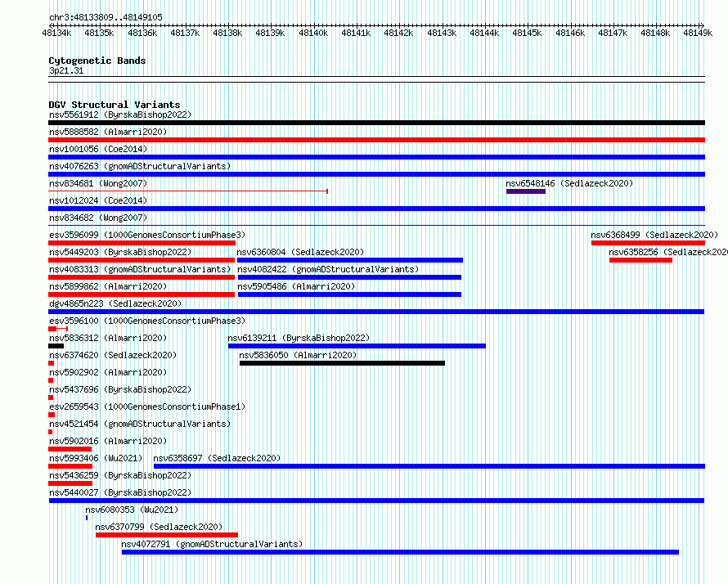Screen dimensions: 728x584
Task: Select the thin red nsv834681 line
Action: tap(188, 191)
